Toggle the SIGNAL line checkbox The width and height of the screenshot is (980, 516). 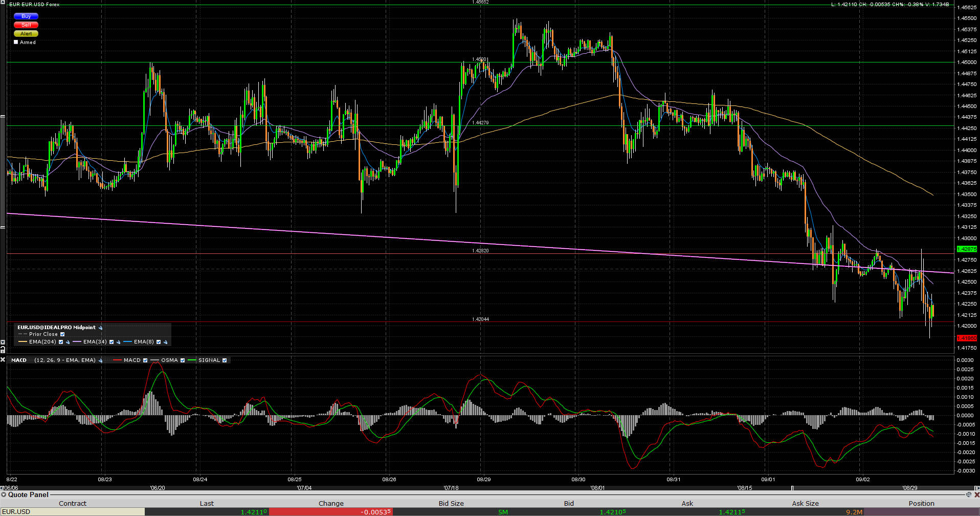tap(225, 360)
